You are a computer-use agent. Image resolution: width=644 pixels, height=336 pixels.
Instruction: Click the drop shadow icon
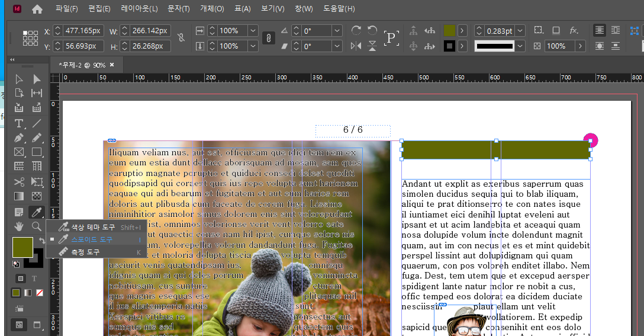(x=556, y=30)
